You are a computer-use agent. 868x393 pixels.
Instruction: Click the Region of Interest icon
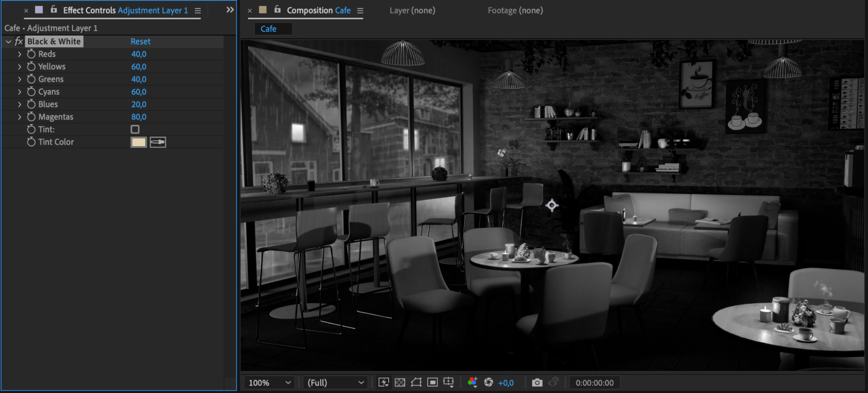coord(432,383)
